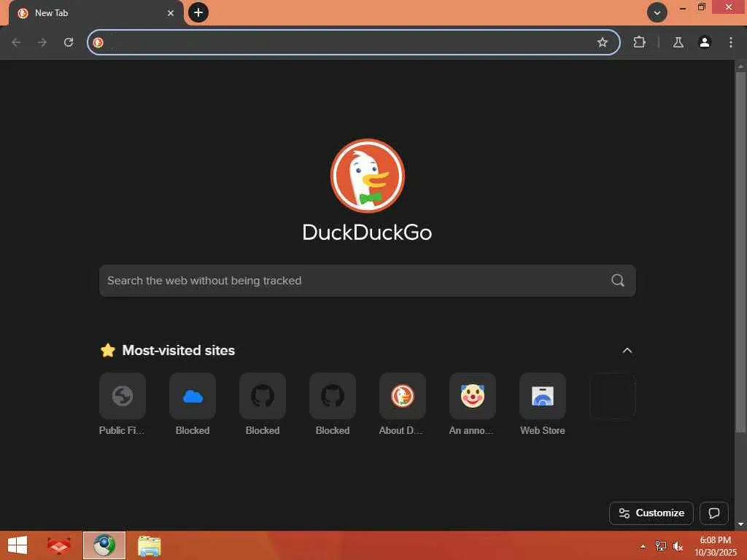Click the scrollbar down arrow
This screenshot has width=747, height=560.
coord(740,524)
